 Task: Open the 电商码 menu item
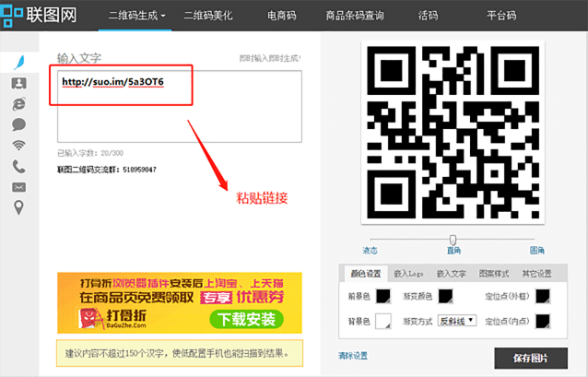click(282, 16)
